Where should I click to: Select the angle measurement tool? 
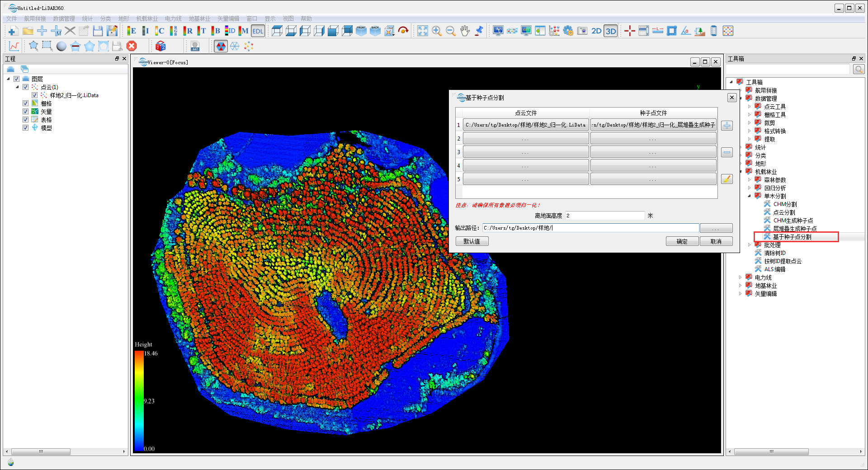(686, 31)
